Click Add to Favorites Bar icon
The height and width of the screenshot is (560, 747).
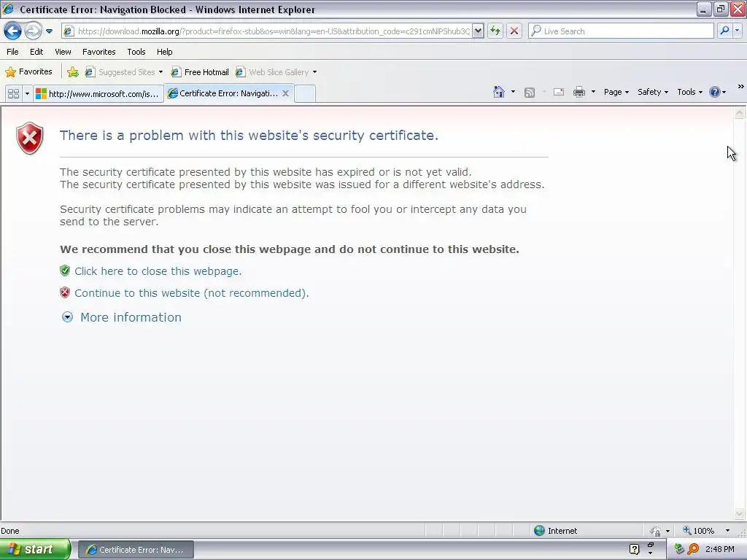(x=73, y=72)
